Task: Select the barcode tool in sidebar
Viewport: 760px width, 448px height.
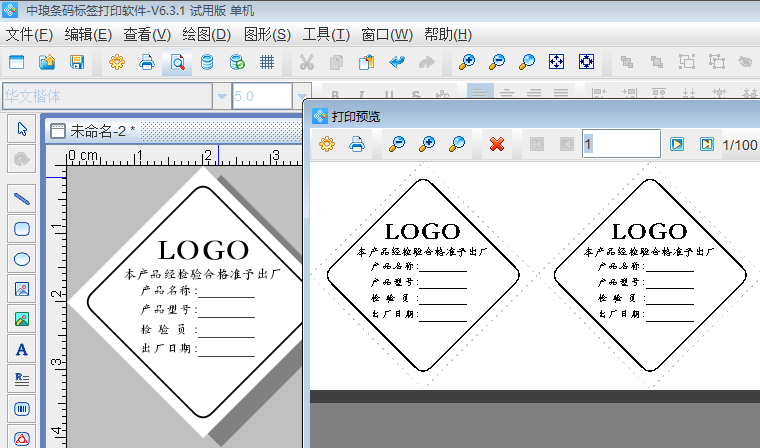Action: coord(22,409)
